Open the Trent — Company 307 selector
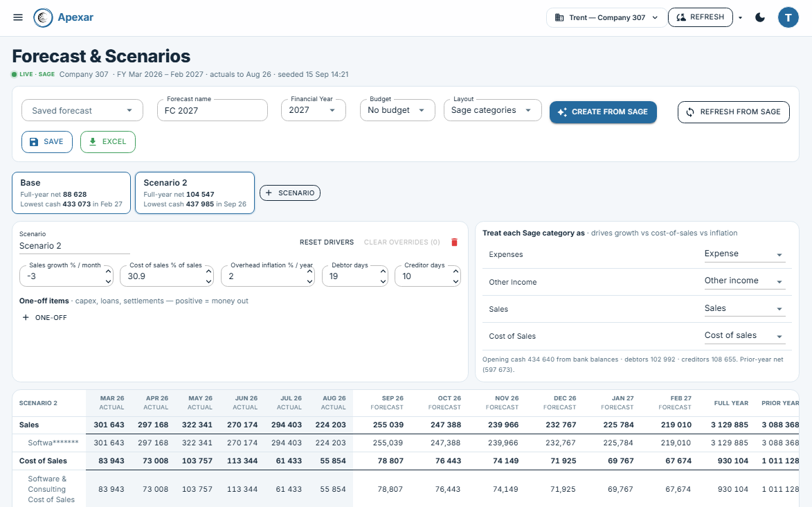This screenshot has height=507, width=812. point(606,17)
